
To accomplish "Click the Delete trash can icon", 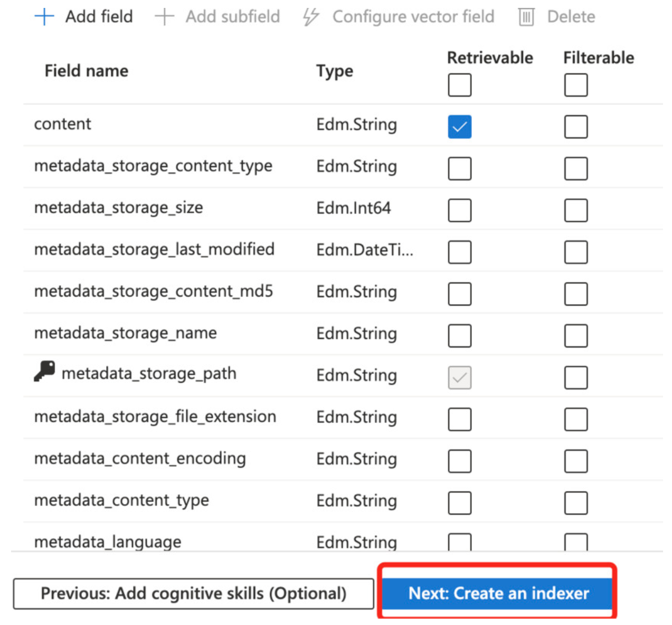I will [x=526, y=17].
